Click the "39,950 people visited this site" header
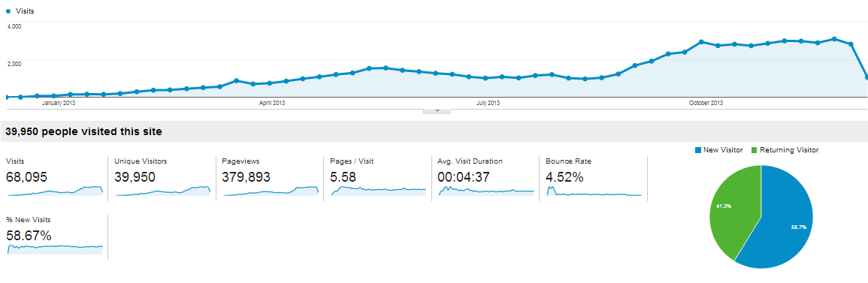This screenshot has height=283, width=868. click(83, 131)
